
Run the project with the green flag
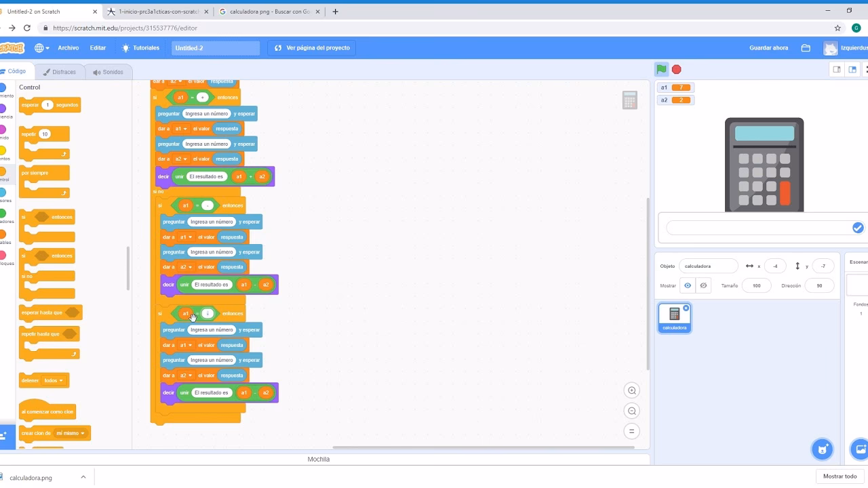tap(661, 68)
